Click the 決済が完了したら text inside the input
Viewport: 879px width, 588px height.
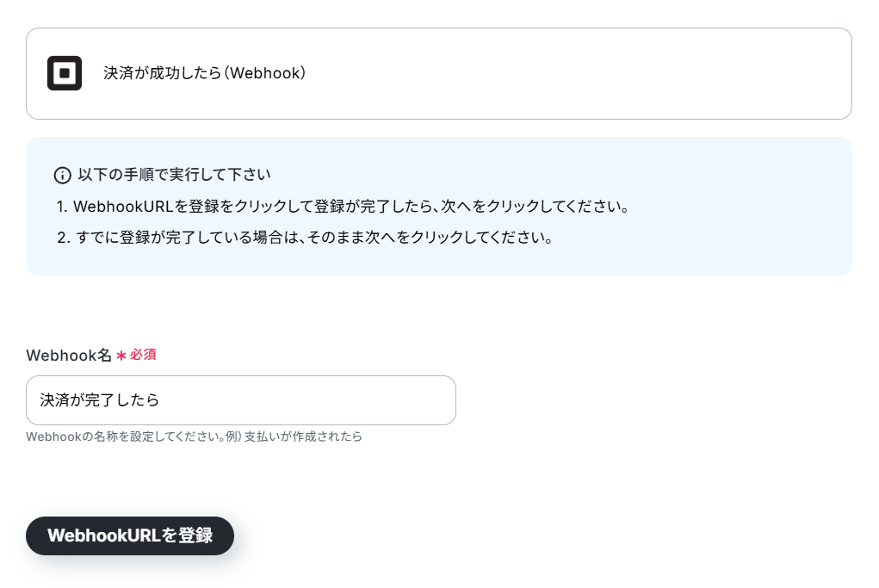[x=100, y=400]
